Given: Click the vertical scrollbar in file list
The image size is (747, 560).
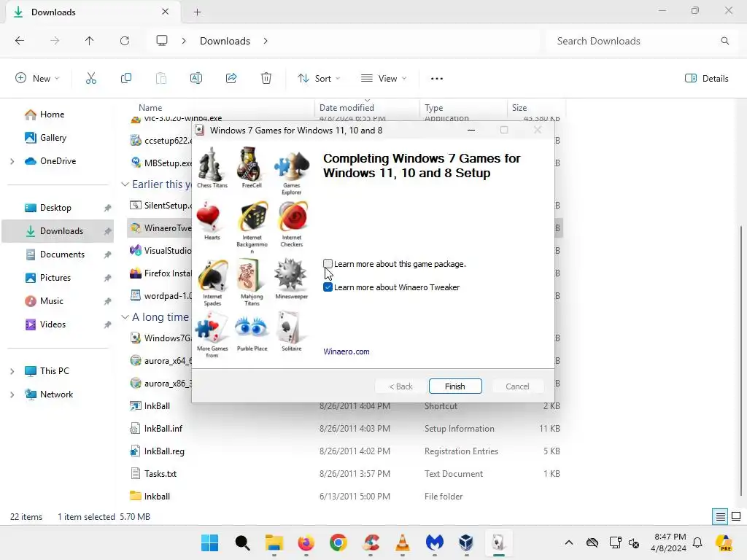Looking at the screenshot, I should 741,360.
